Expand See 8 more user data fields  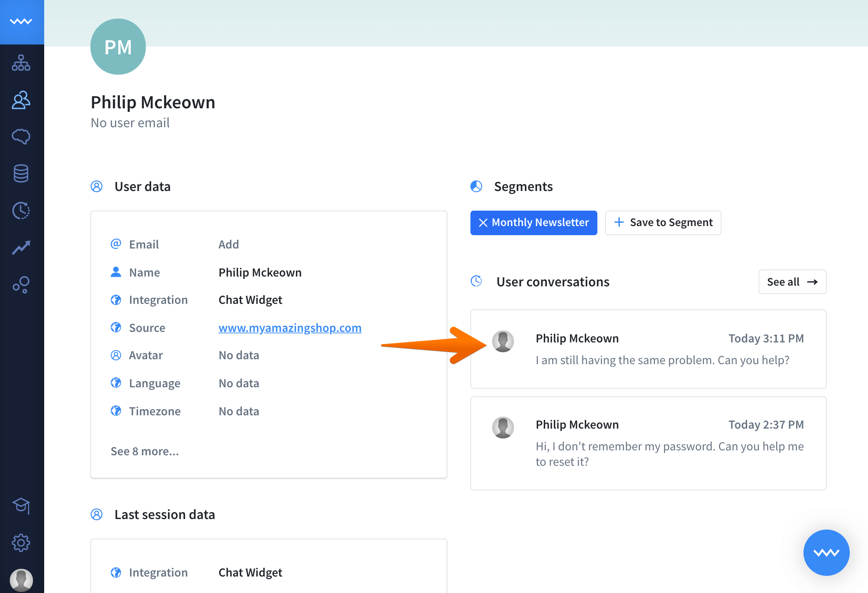tap(145, 450)
